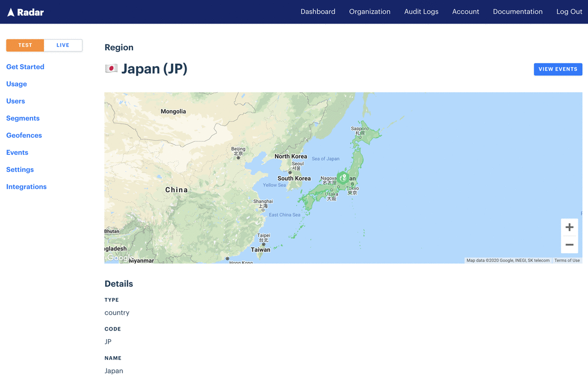The image size is (588, 392).
Task: Click the map data attribution text
Action: coord(508,261)
